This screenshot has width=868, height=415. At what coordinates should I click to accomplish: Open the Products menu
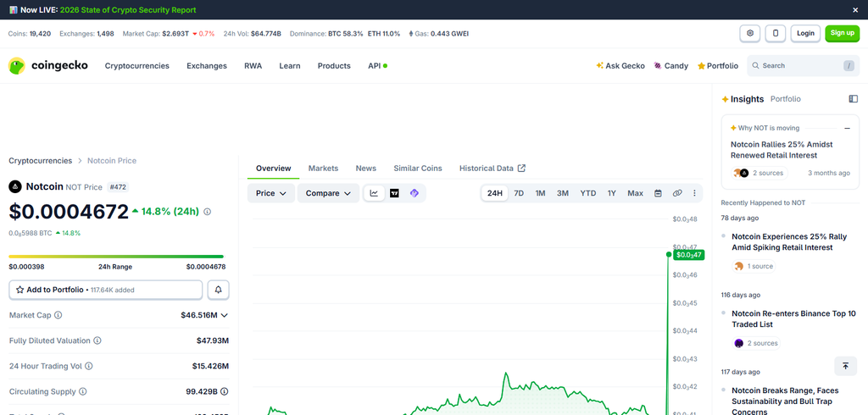334,66
